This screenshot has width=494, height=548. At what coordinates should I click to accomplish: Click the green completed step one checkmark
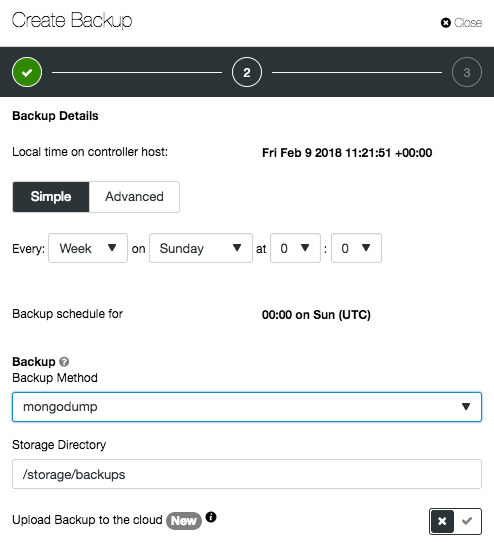pyautogui.click(x=27, y=72)
